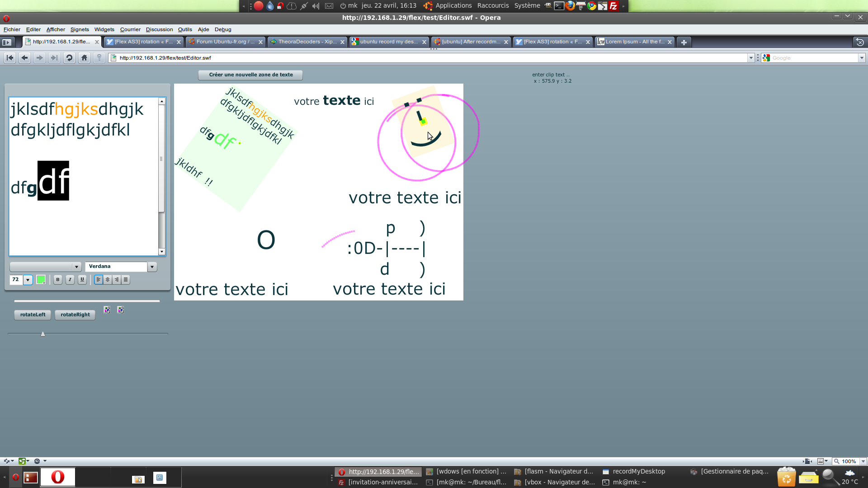Image resolution: width=868 pixels, height=488 pixels.
Task: Select align left icon
Action: (98, 280)
